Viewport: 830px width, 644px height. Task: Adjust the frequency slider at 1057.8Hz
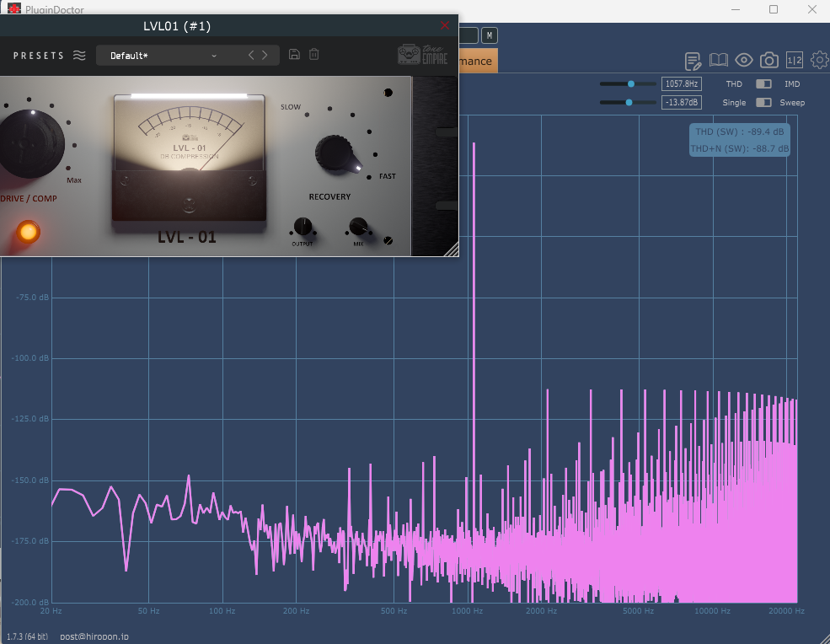point(628,83)
